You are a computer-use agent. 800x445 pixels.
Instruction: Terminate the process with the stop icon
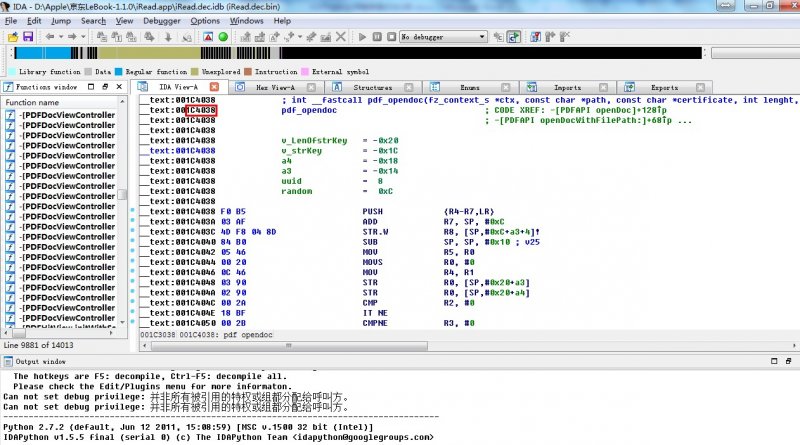(x=391, y=37)
